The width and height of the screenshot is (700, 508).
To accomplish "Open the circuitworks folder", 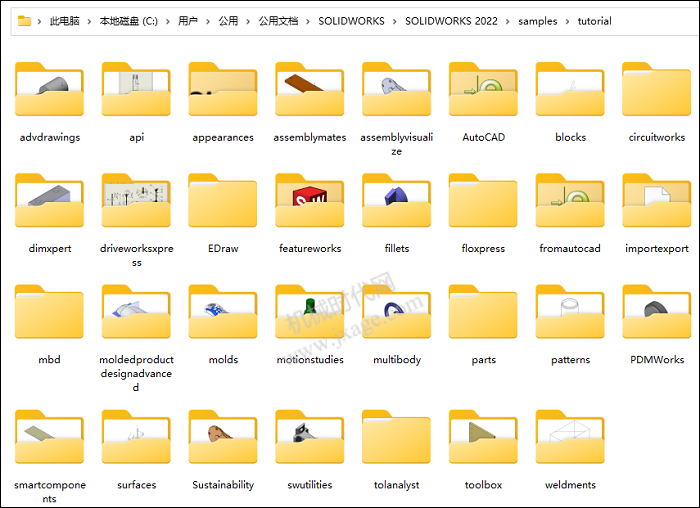I will click(x=657, y=89).
